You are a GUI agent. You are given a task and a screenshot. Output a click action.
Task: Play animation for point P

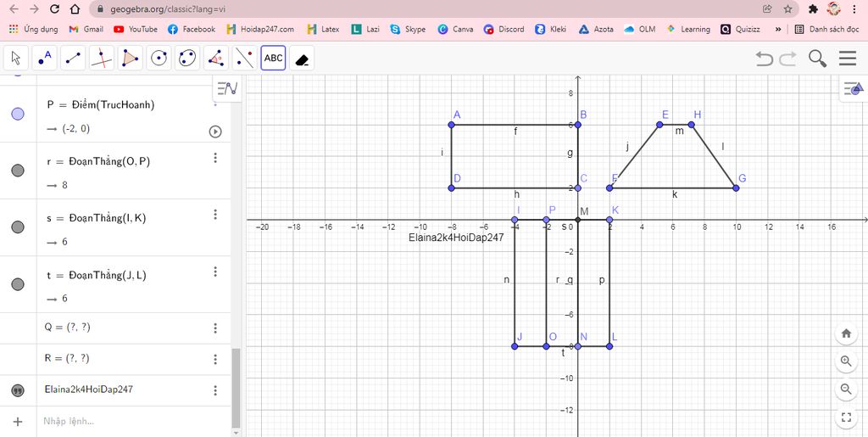click(x=215, y=132)
